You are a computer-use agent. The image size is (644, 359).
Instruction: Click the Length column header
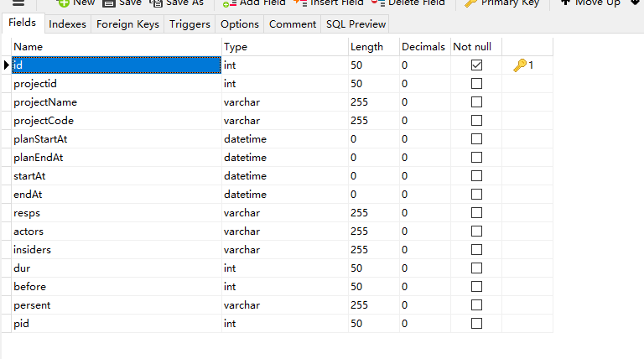coord(374,47)
